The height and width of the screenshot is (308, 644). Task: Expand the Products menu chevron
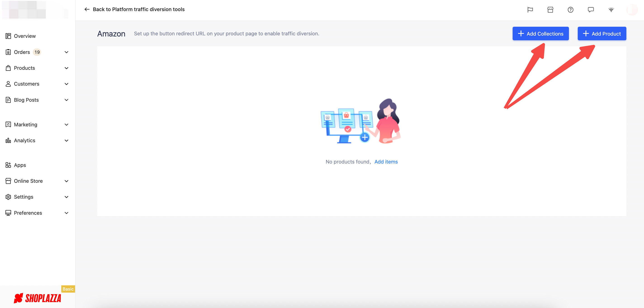(x=66, y=68)
